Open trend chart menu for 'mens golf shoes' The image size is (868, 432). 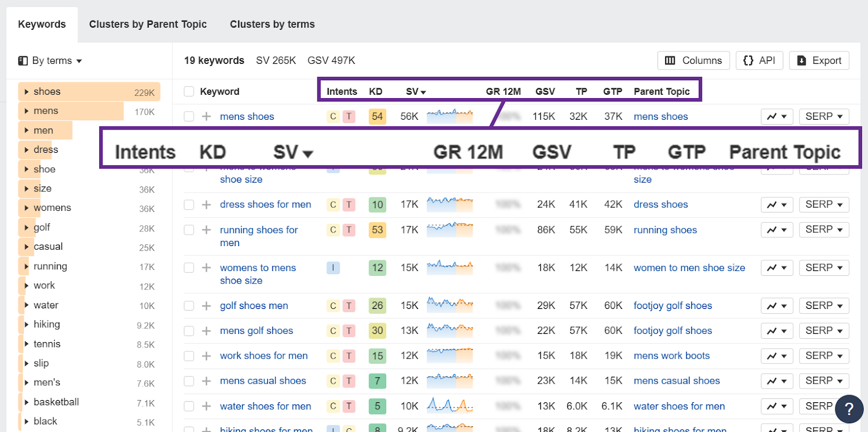coord(777,331)
